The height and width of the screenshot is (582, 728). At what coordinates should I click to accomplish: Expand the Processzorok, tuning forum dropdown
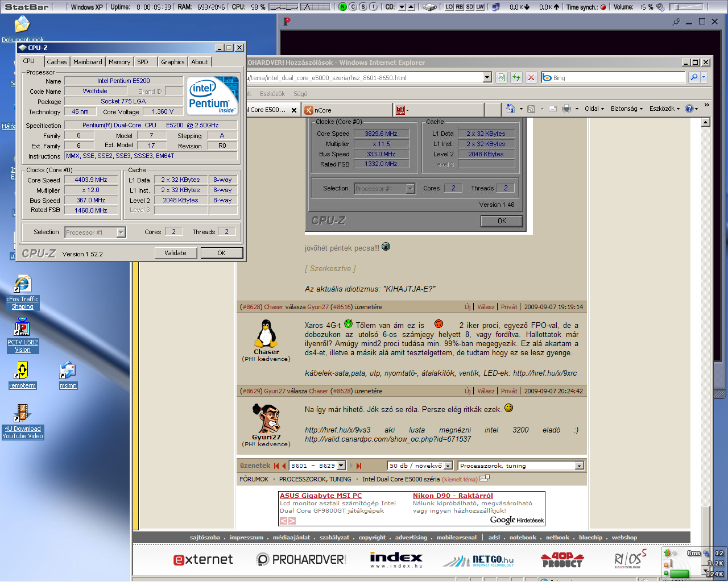579,465
